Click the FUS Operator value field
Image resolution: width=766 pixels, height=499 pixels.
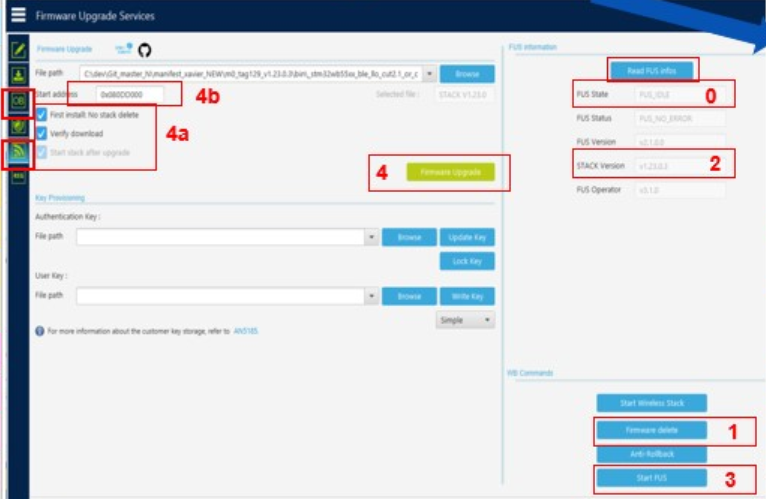[680, 190]
